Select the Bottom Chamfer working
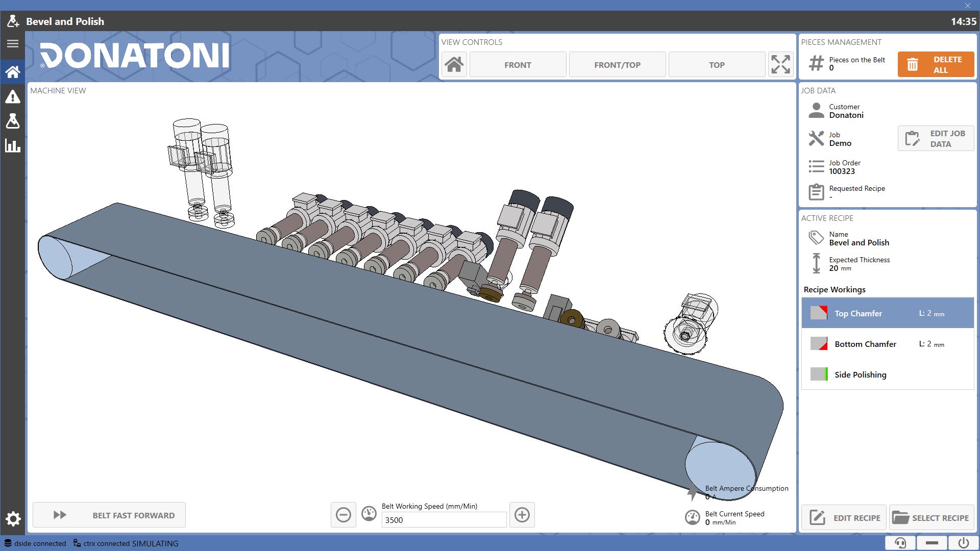The height and width of the screenshot is (551, 980). pos(888,344)
